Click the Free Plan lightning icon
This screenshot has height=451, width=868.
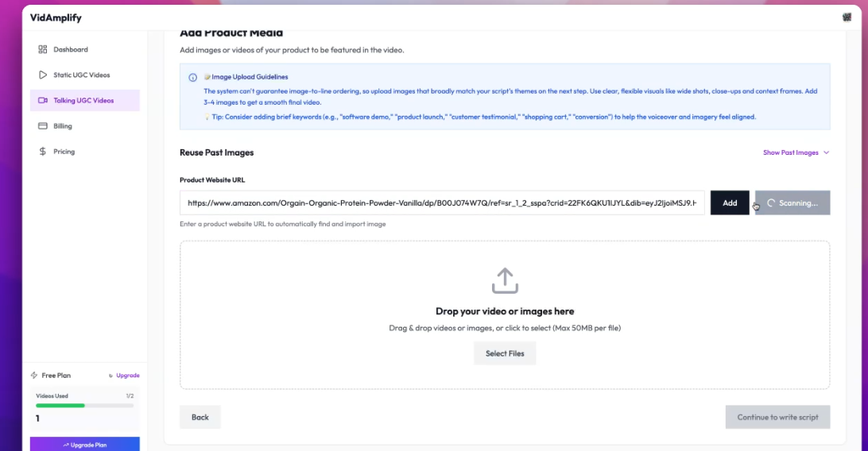pyautogui.click(x=34, y=376)
